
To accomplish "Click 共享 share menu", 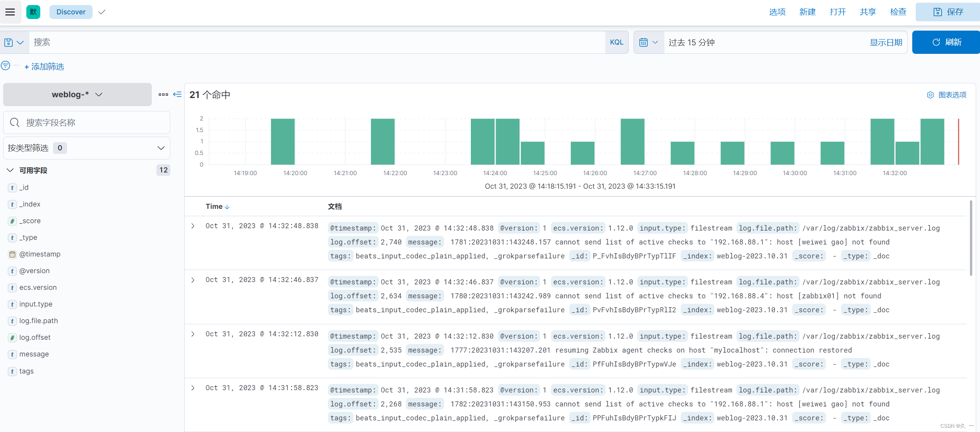I will pos(868,12).
